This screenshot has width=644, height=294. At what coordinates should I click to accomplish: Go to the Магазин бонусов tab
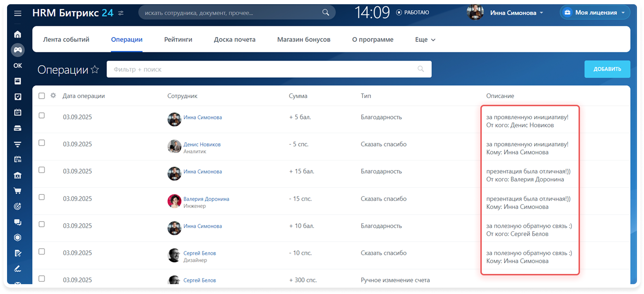tap(303, 40)
